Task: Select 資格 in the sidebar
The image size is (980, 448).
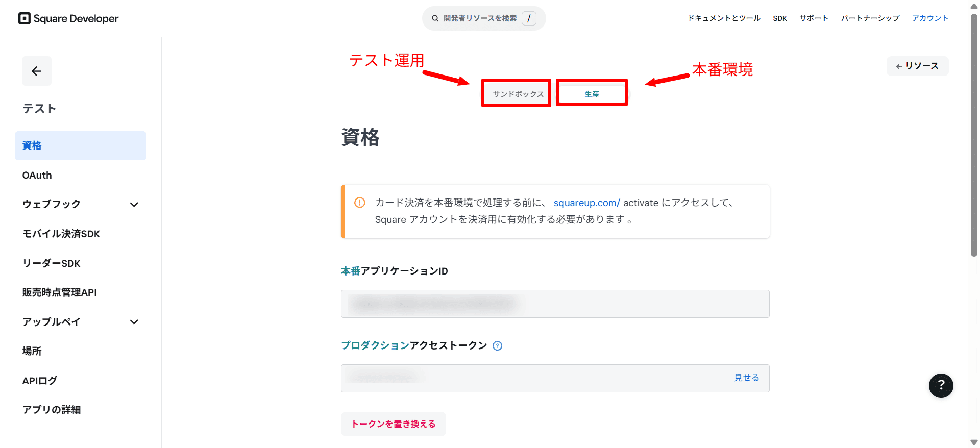Action: click(81, 145)
